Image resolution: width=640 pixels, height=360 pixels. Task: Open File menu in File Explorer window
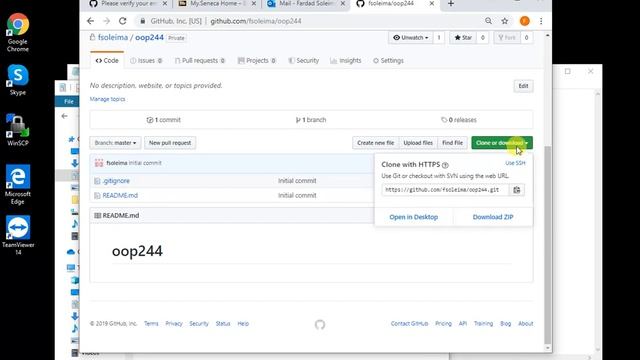click(69, 101)
